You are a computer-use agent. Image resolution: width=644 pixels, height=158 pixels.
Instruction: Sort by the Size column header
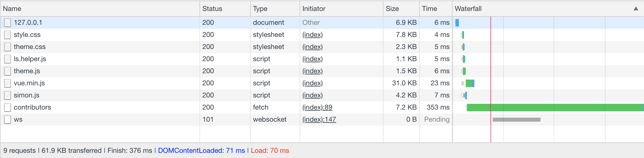coord(392,9)
